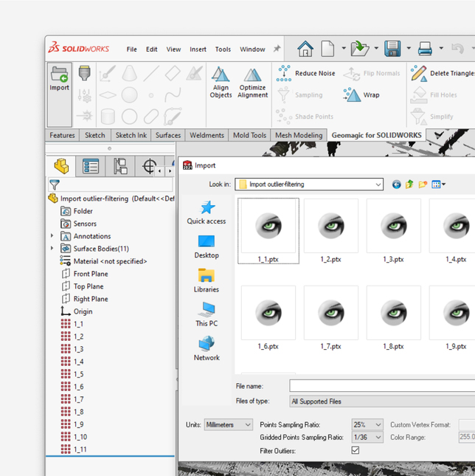475x476 pixels.
Task: Open the Units dropdown showing Millimeters
Action: [229, 424]
